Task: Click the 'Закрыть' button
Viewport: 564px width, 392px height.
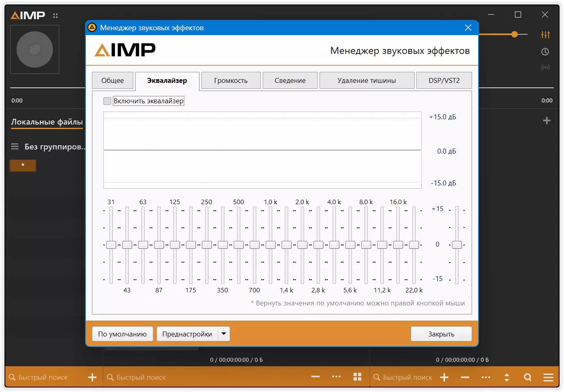Action: click(x=441, y=334)
